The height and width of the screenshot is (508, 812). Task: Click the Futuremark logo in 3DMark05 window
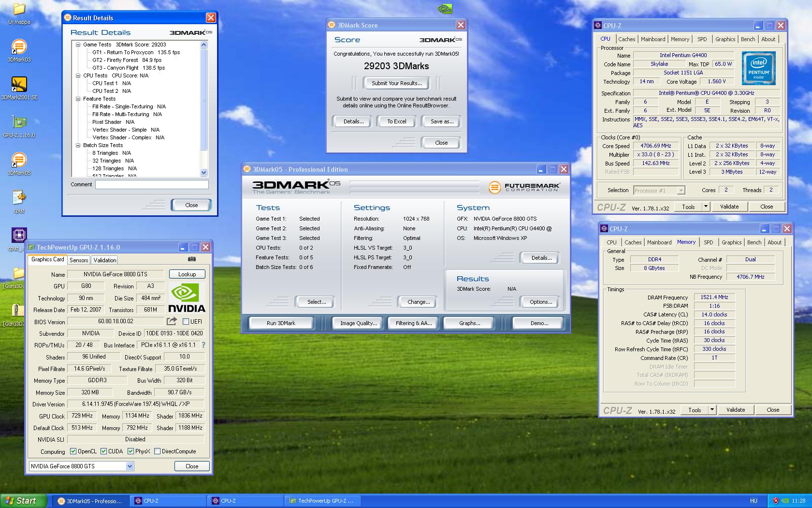coord(524,187)
